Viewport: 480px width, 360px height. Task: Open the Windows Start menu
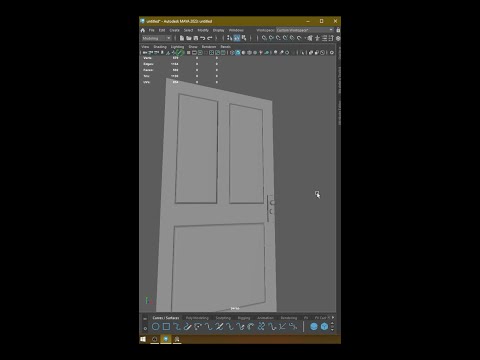click(x=143, y=339)
